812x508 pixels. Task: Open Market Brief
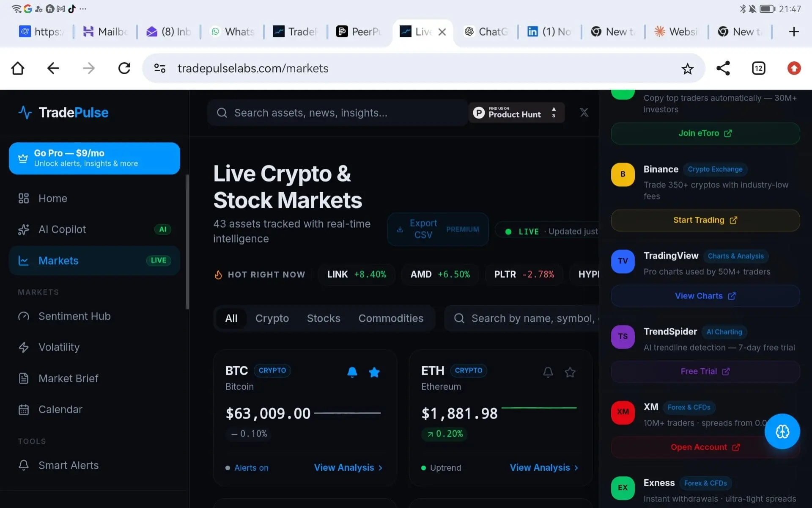pos(94,378)
